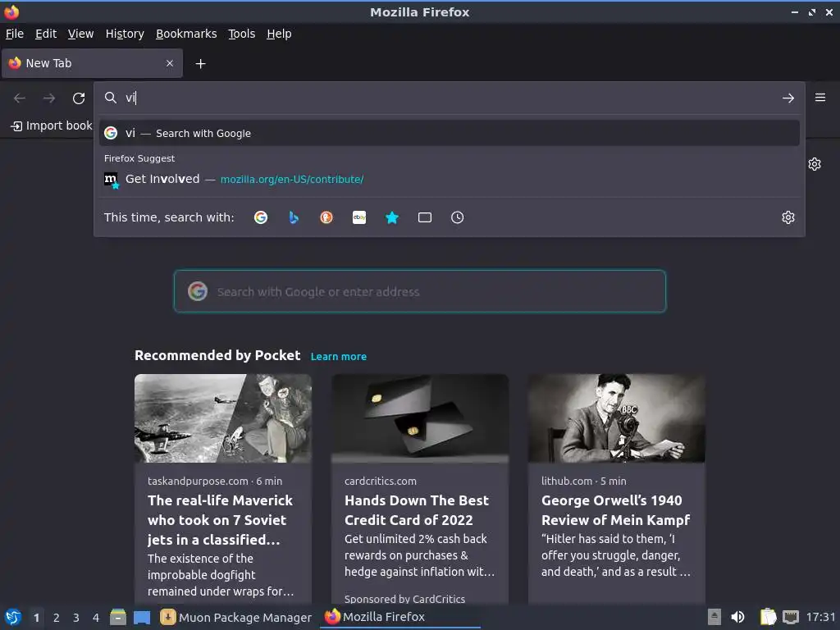Click the page's Search with Google box
This screenshot has height=630, width=840.
coord(419,291)
